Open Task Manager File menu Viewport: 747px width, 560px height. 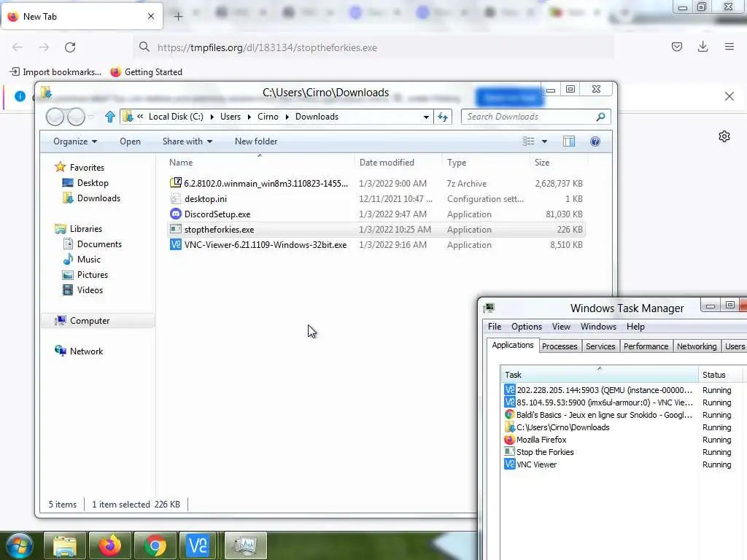pyautogui.click(x=495, y=327)
